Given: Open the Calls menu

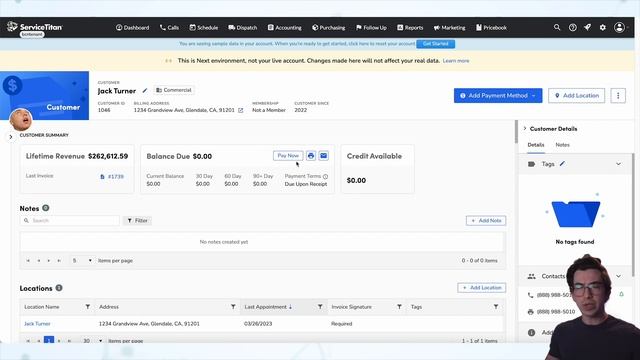Looking at the screenshot, I should pos(169,27).
